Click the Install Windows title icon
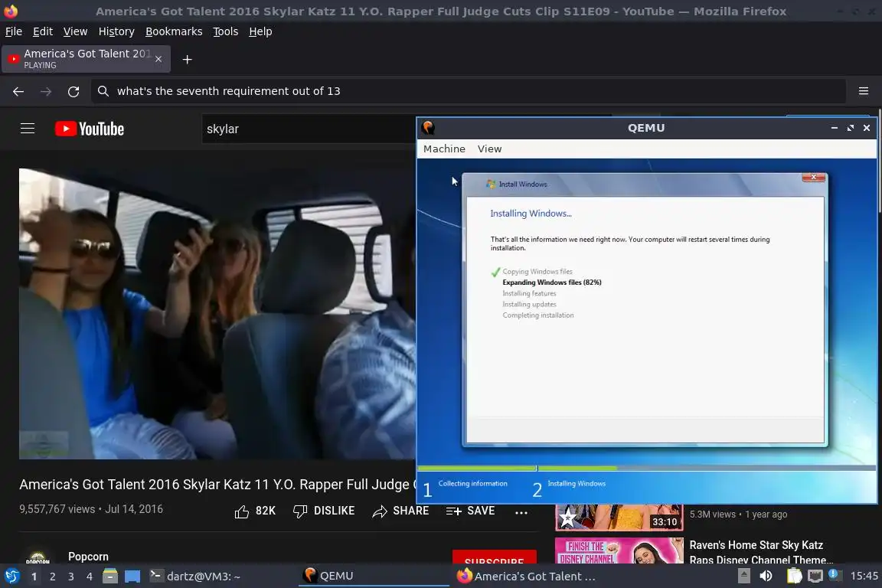 [491, 184]
